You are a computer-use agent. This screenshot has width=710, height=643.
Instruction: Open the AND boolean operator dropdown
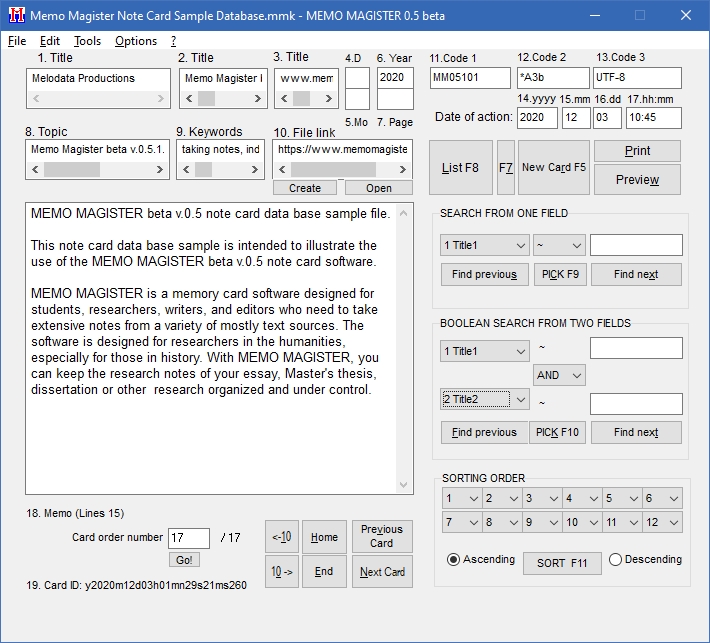coord(559,375)
